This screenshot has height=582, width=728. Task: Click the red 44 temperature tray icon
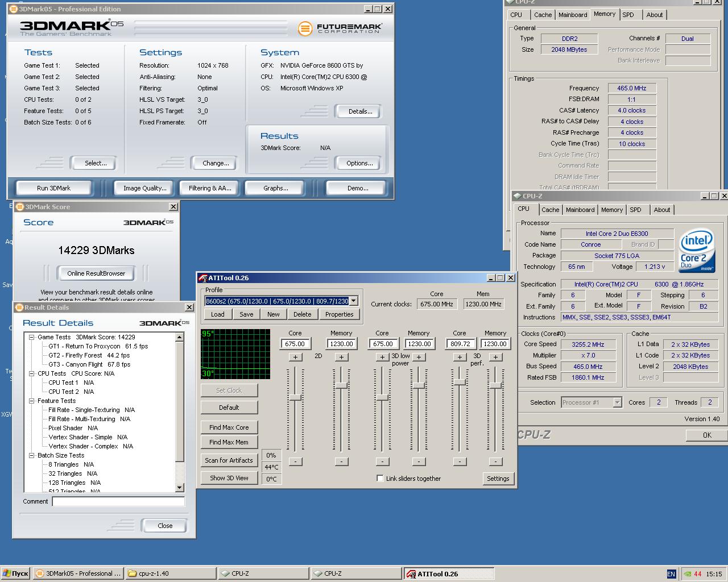pos(698,574)
